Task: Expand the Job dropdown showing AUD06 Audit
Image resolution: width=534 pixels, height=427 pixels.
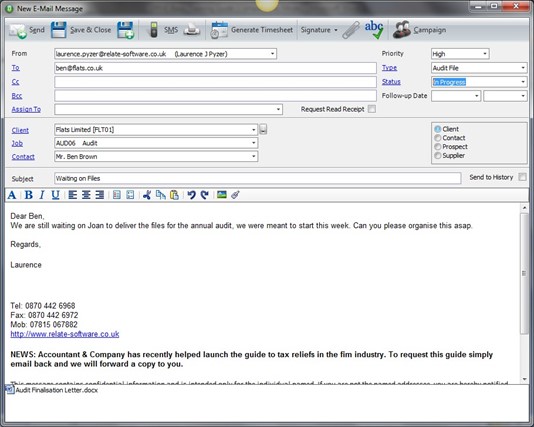Action: [253, 143]
